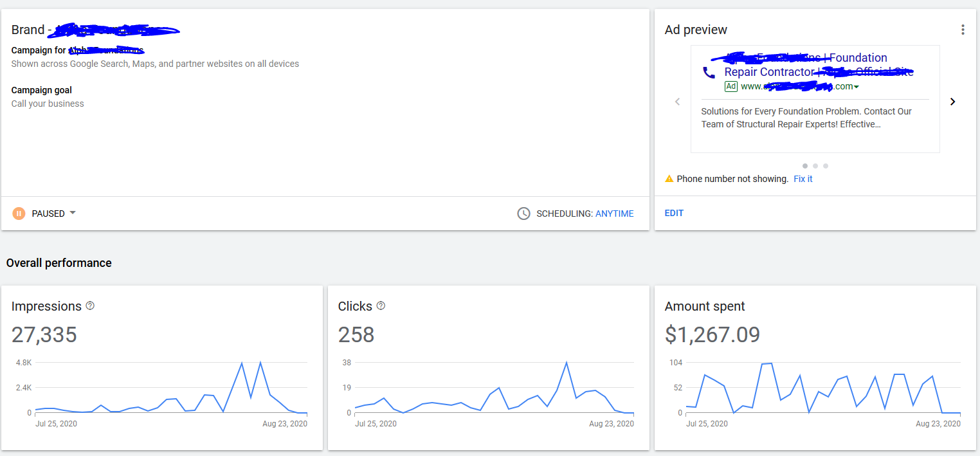Viewport: 980px width, 456px height.
Task: Open the Clicks help tooltip icon
Action: click(381, 306)
